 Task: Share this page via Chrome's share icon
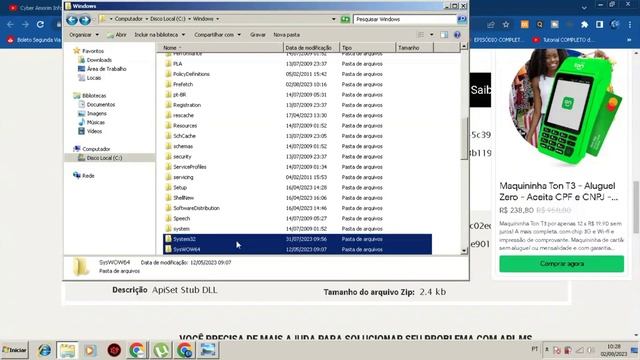click(491, 24)
